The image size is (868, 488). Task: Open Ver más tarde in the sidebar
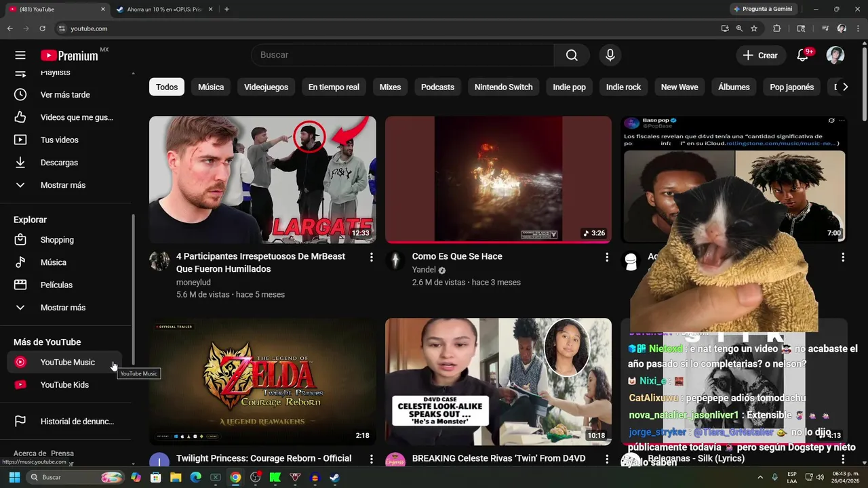65,95
